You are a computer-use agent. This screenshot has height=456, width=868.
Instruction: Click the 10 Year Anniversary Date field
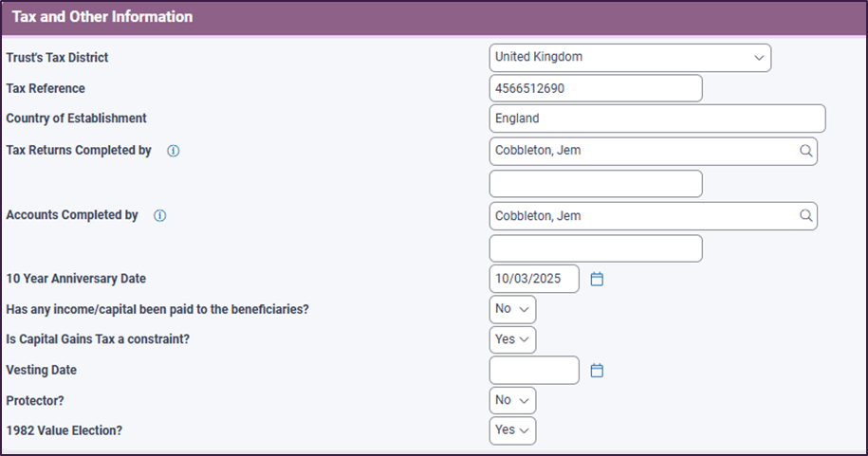[533, 279]
